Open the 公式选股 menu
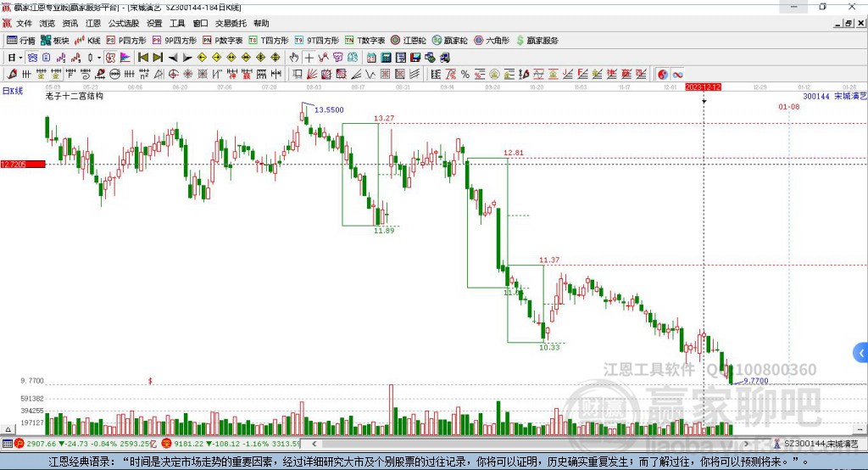Image resolution: width=868 pixels, height=470 pixels. tap(124, 23)
